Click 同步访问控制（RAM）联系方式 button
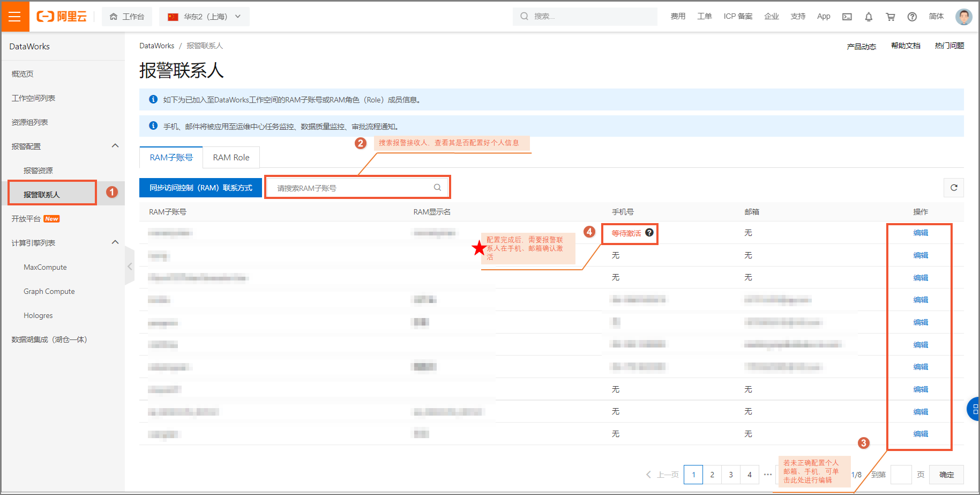 (200, 188)
